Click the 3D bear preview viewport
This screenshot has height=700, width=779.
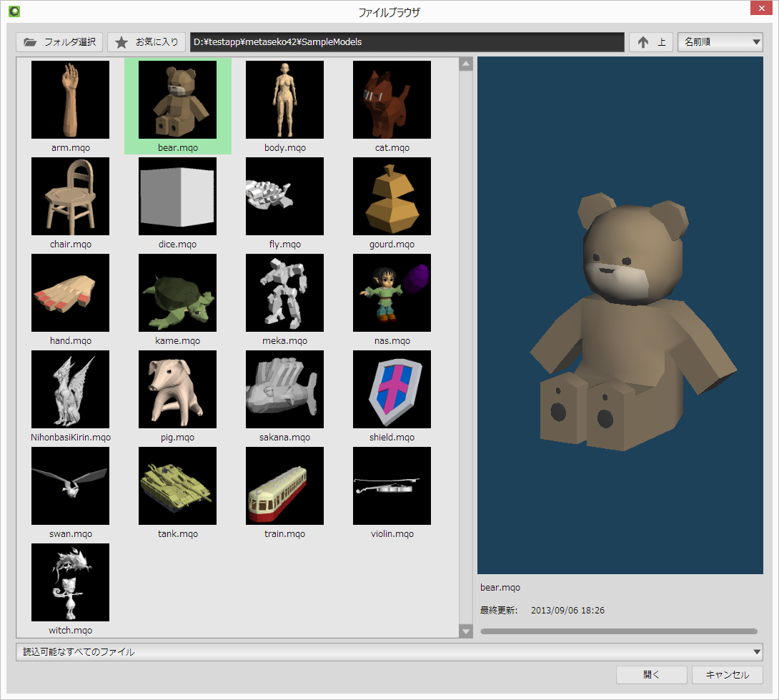coord(620,315)
